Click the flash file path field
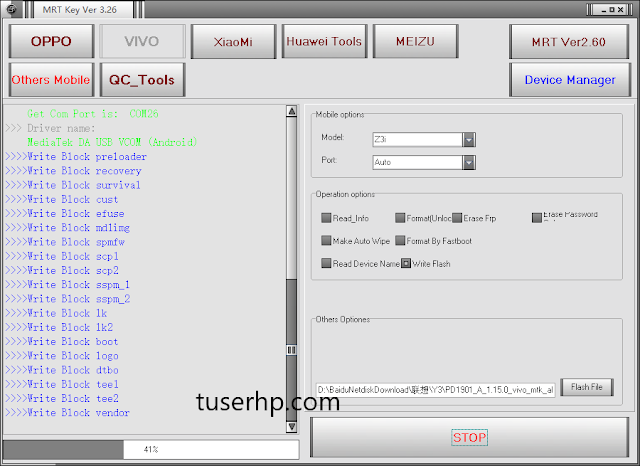 435,390
